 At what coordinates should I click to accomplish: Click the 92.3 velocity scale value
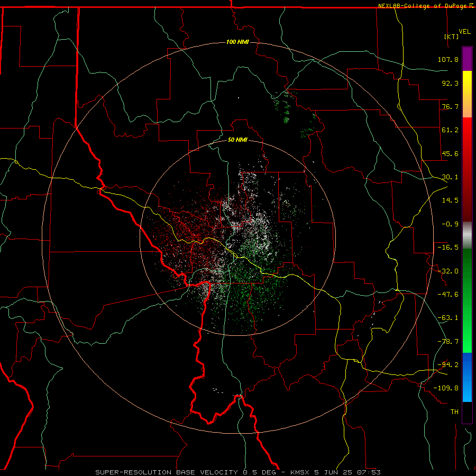coord(450,83)
